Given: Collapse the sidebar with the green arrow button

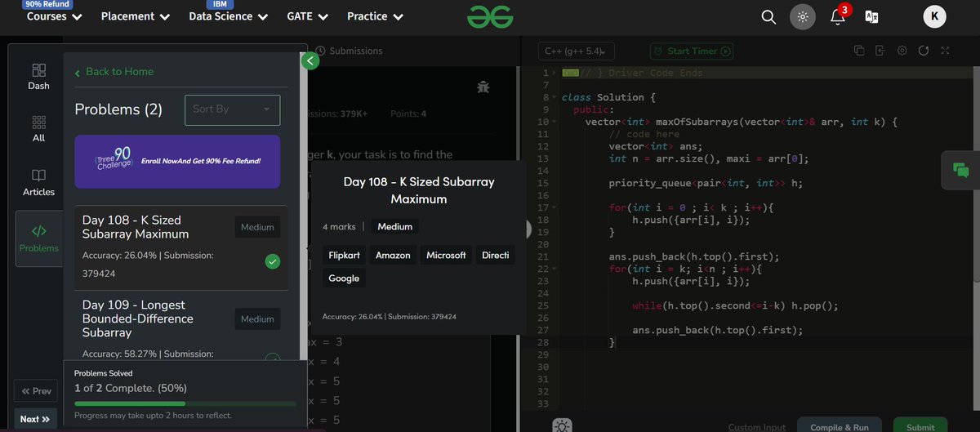Looking at the screenshot, I should click(310, 60).
